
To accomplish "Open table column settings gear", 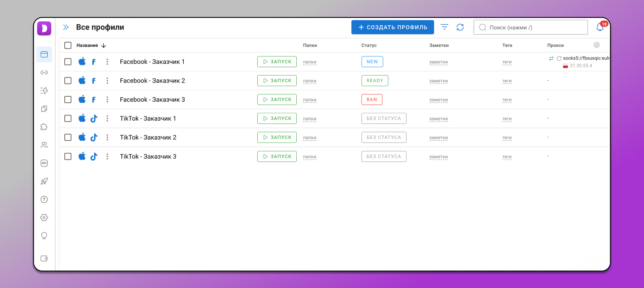I will (596, 45).
